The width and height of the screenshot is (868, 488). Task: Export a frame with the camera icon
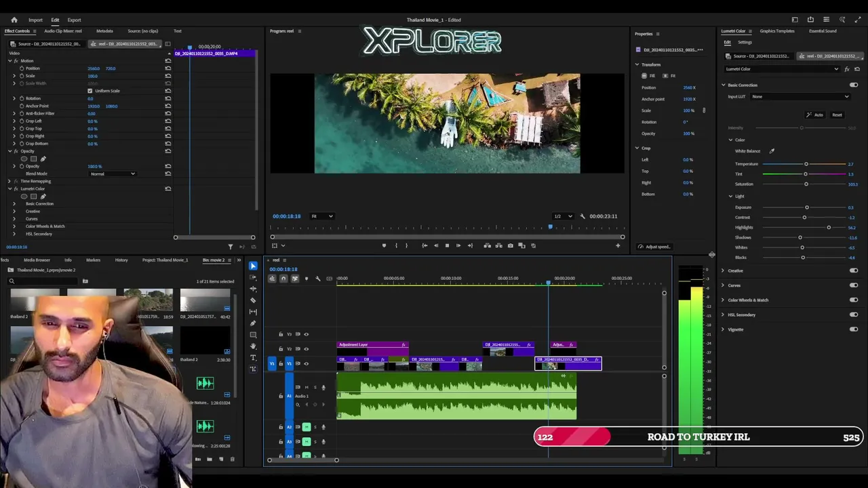click(510, 245)
